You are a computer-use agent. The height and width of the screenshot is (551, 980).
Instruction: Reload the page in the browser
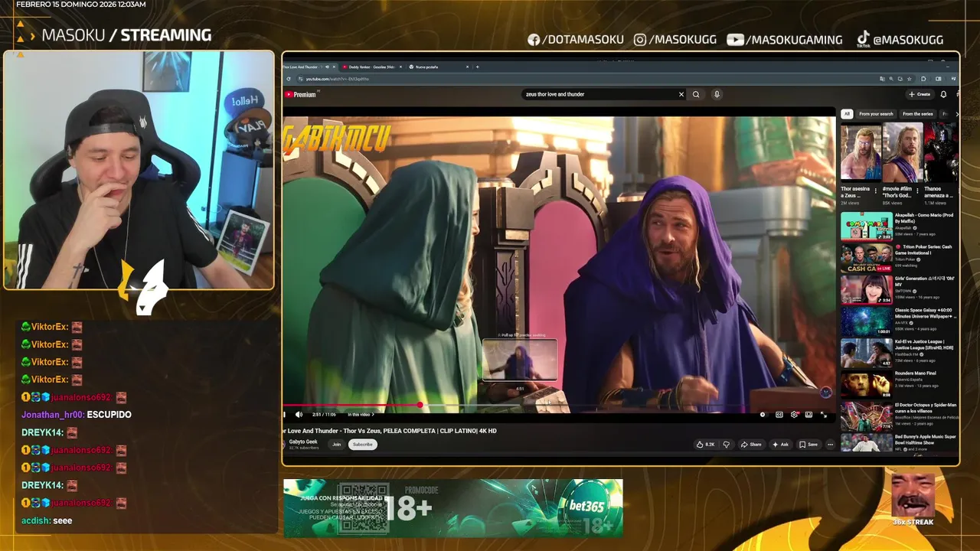point(289,79)
